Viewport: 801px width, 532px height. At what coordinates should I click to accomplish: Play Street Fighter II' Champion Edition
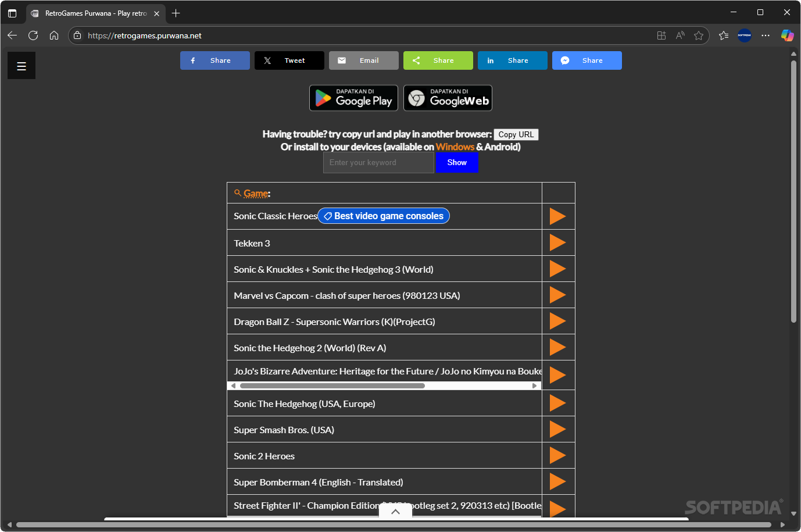coord(558,508)
